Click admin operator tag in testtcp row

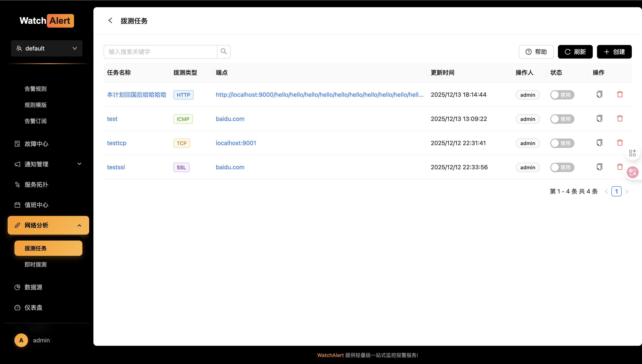click(528, 143)
